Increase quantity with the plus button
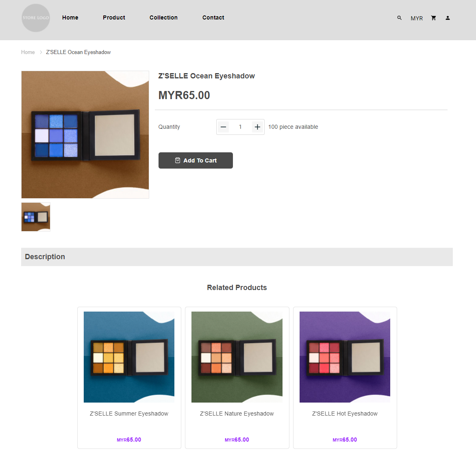Image resolution: width=476 pixels, height=457 pixels. coord(257,127)
